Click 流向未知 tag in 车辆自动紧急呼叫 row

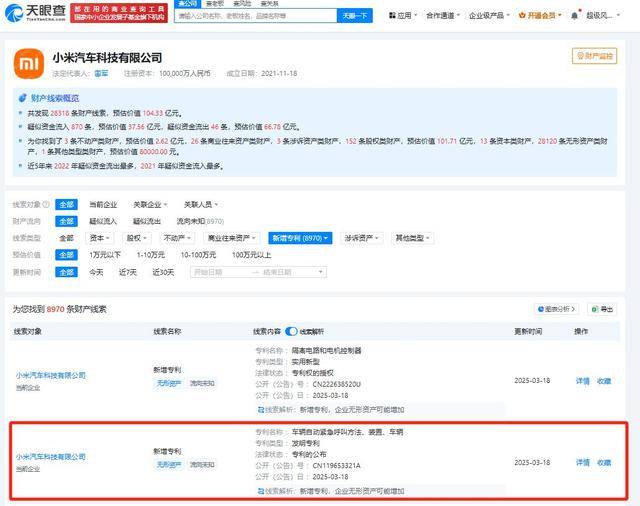[202, 464]
